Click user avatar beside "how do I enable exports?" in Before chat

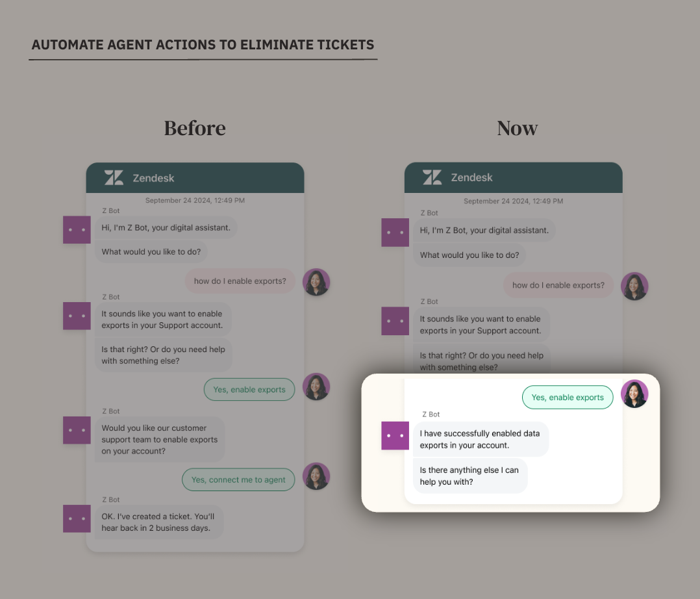(316, 282)
